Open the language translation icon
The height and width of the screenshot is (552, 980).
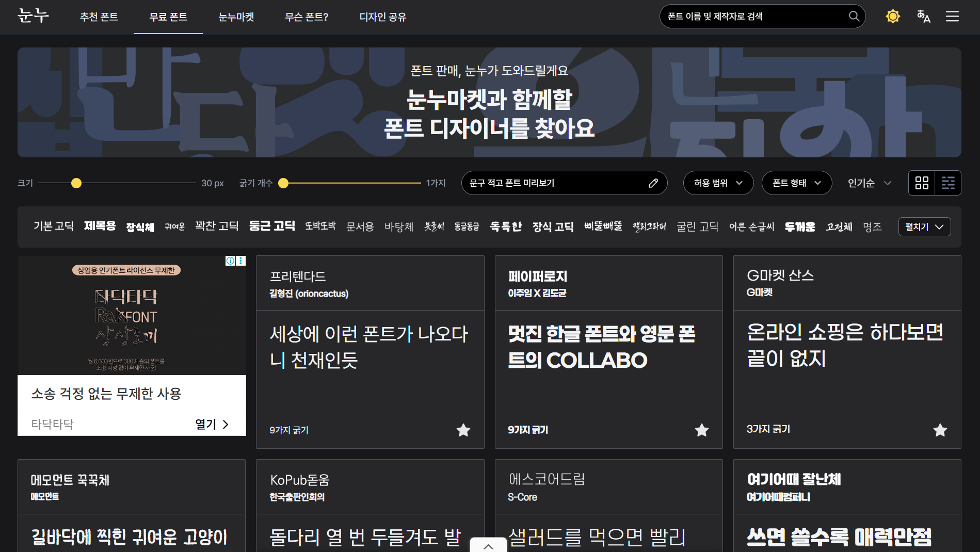tap(923, 17)
